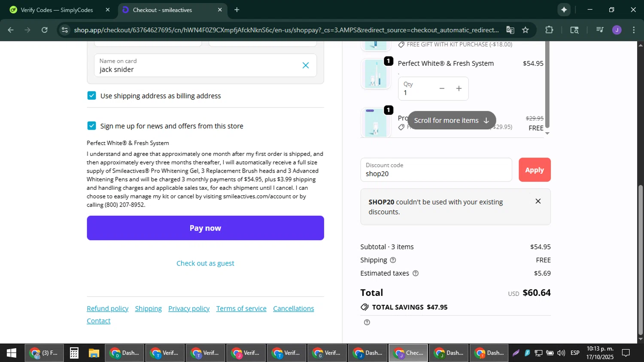Open the Shipping policy link
The height and width of the screenshot is (362, 644).
point(148,308)
